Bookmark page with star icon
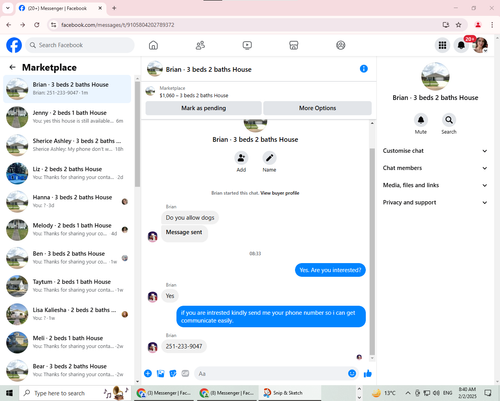500x401 pixels. 459,25
